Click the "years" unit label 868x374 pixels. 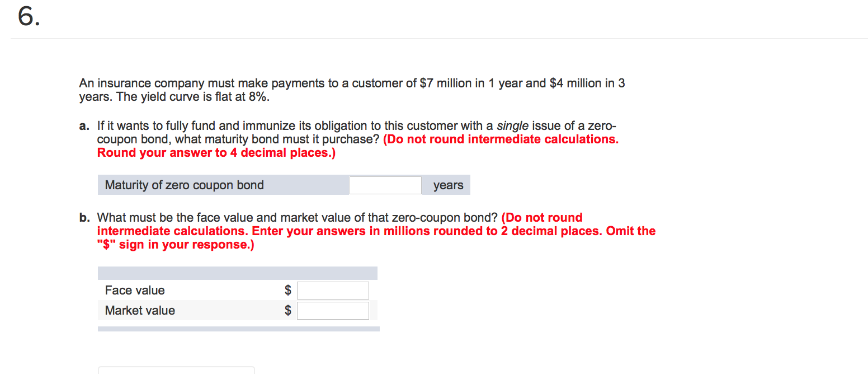point(449,185)
